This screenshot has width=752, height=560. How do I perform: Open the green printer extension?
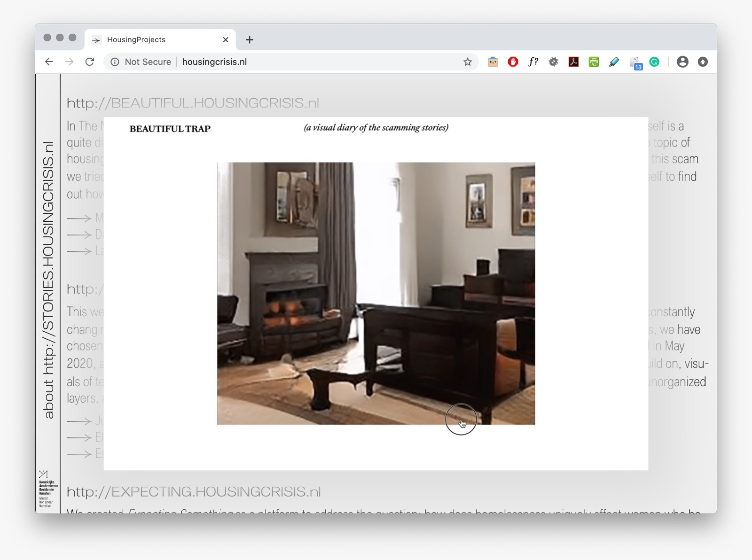click(594, 62)
